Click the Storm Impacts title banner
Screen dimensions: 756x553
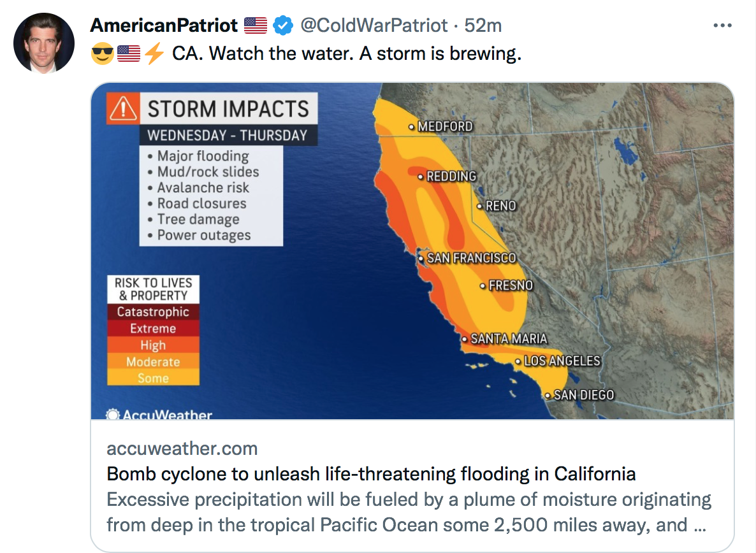(228, 109)
